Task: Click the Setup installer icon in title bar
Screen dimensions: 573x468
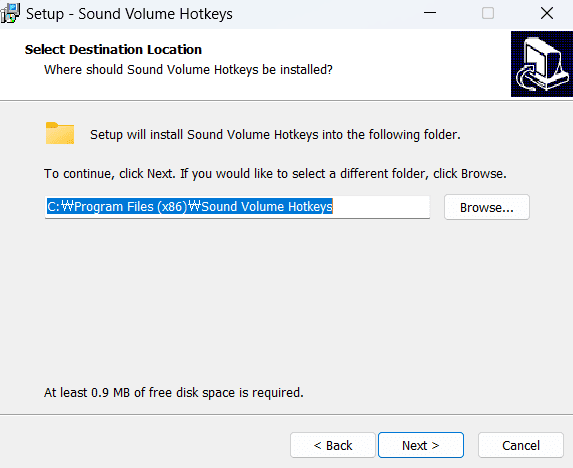Action: click(x=10, y=14)
